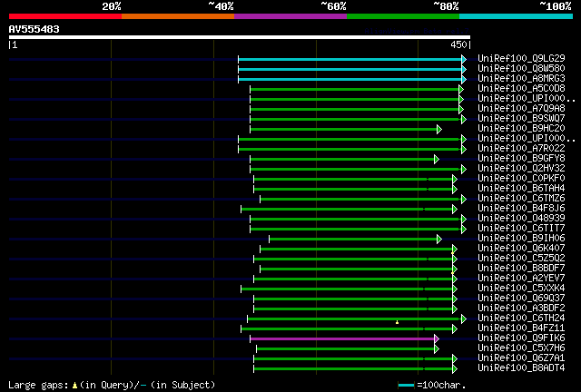This screenshot has width=581, height=392.
Task: Click the UniRef100_B4F8J6 label
Action: click(521, 208)
